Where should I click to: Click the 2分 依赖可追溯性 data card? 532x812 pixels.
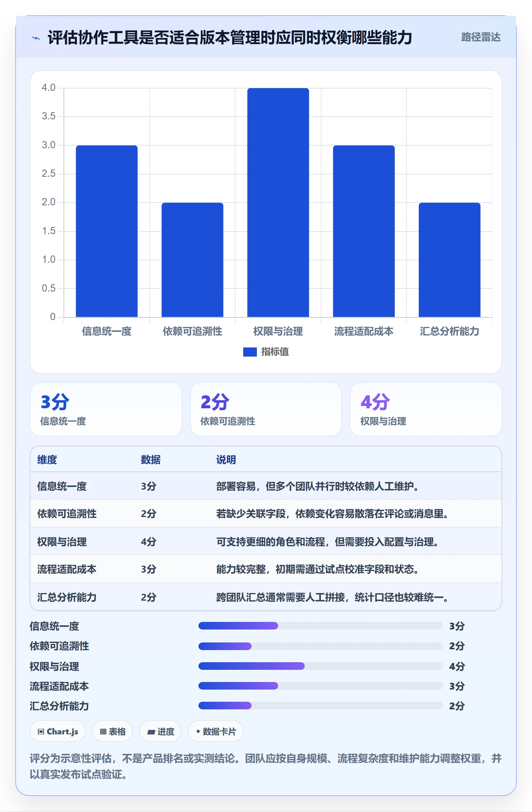266,409
